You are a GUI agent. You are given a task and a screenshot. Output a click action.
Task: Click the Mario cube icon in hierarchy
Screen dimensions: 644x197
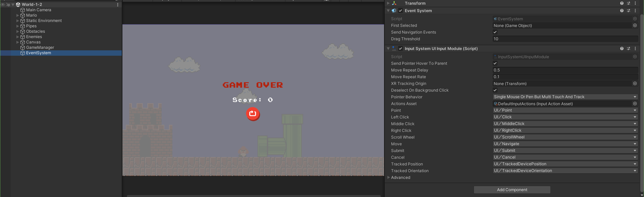[22, 15]
